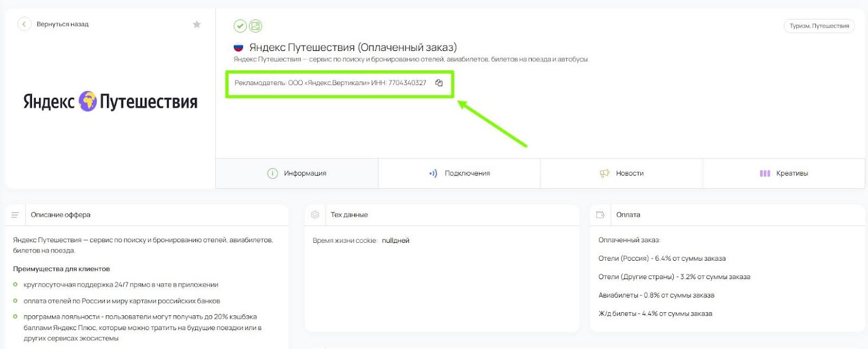868x349 pixels.
Task: Click the 'Время жизни cookie' value nullдней
Action: click(x=395, y=241)
